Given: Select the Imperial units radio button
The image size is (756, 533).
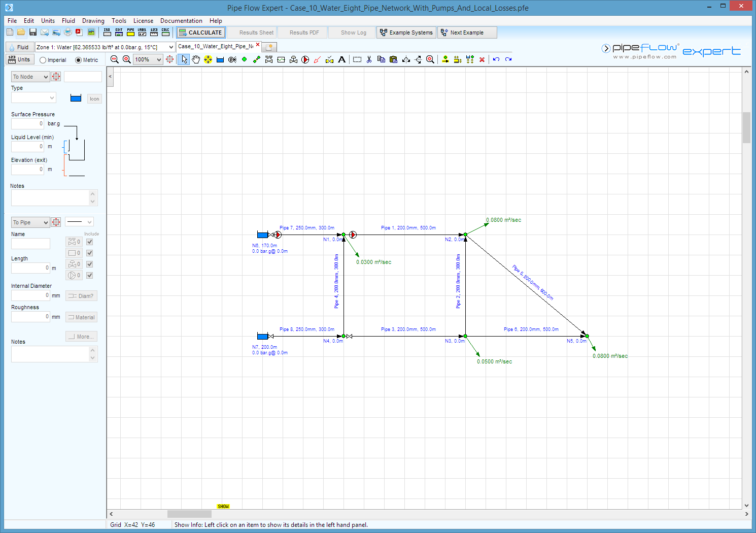Looking at the screenshot, I should [43, 60].
